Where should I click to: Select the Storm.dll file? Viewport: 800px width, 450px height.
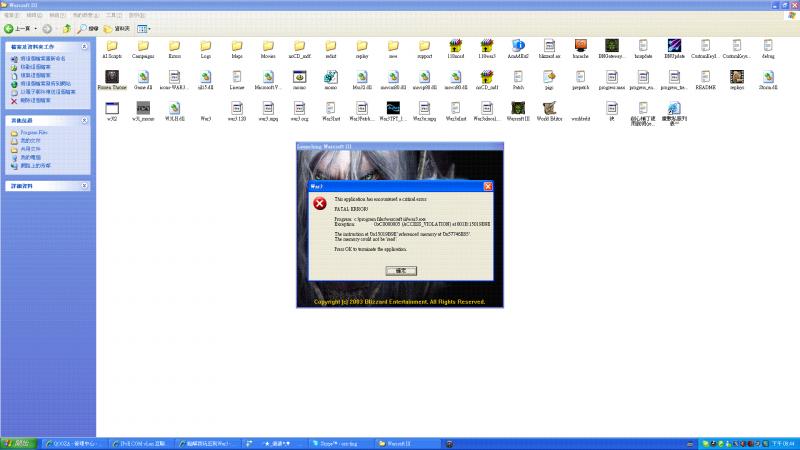(x=768, y=81)
